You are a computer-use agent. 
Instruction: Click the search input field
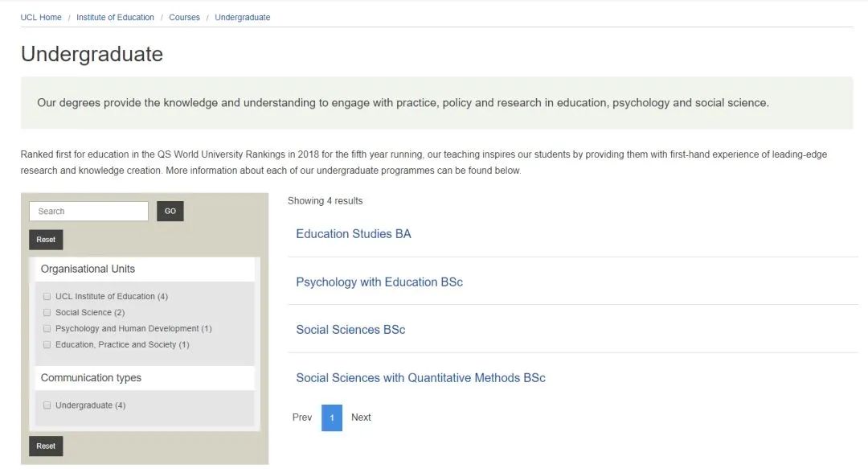coord(88,212)
